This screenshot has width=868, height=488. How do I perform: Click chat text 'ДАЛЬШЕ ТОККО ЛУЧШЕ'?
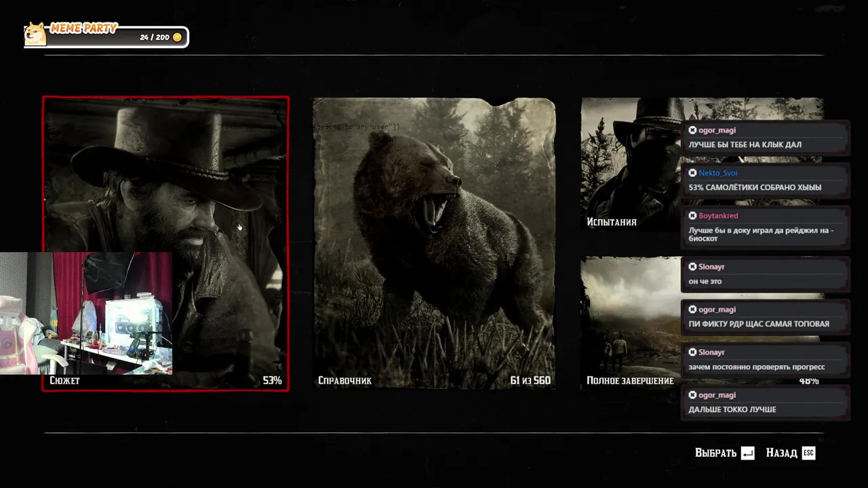(x=732, y=409)
